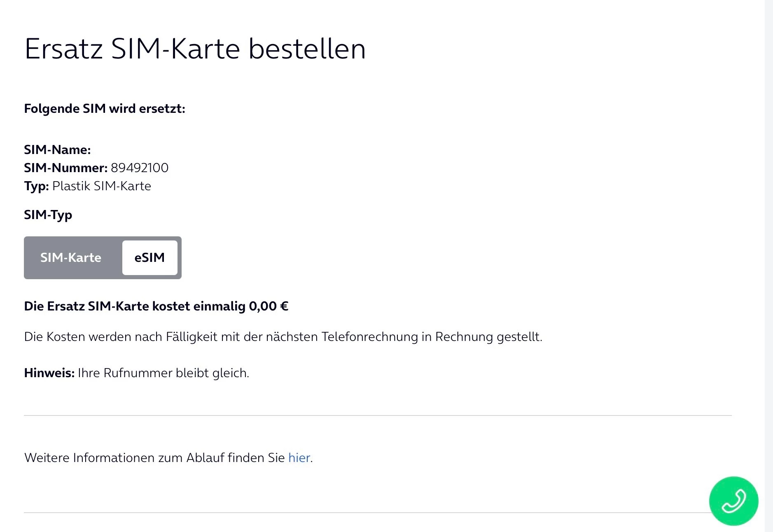The image size is (773, 532).
Task: Click the "SIM-Typ" label above the toggle
Action: click(x=48, y=215)
